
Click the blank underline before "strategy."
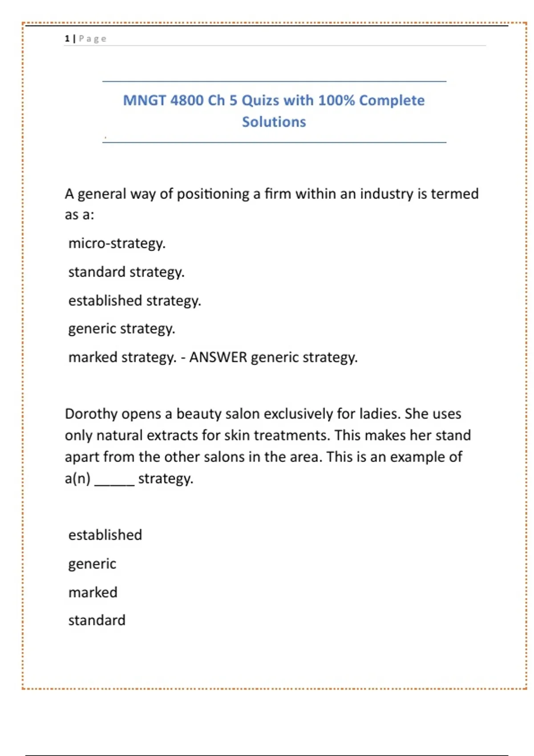114,480
